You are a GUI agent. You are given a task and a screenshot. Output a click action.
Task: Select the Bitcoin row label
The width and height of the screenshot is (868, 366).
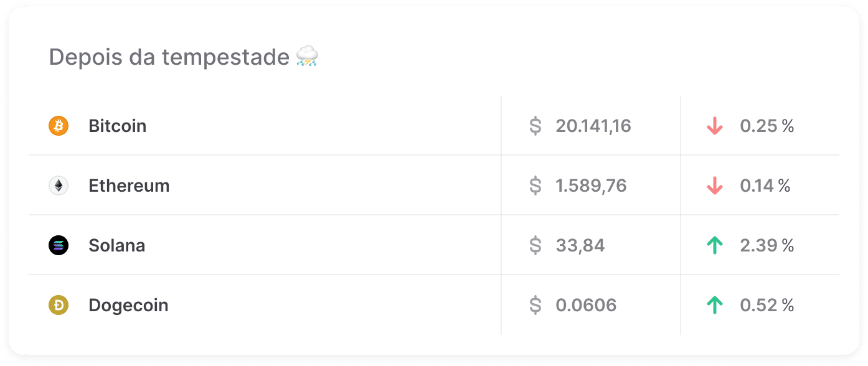tap(117, 125)
